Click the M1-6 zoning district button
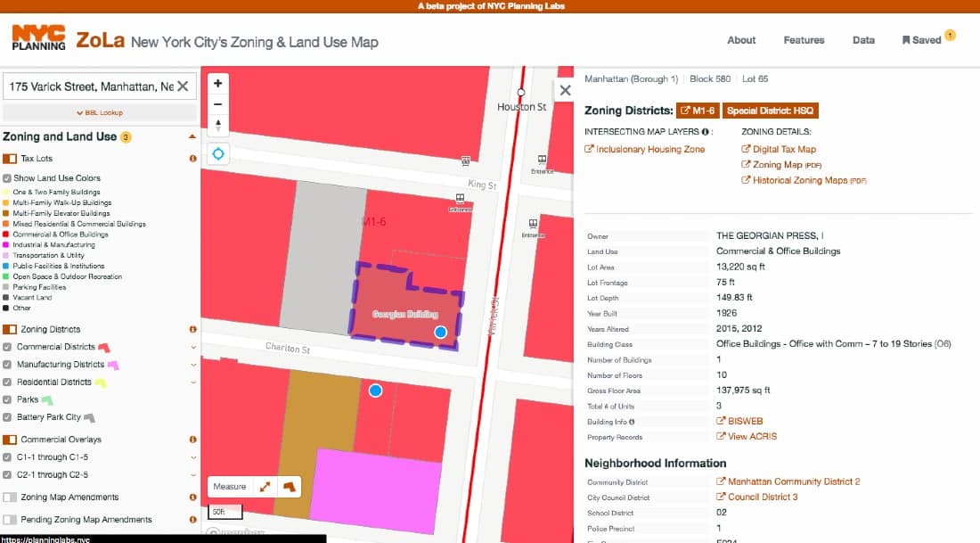This screenshot has height=543, width=980. [x=697, y=111]
